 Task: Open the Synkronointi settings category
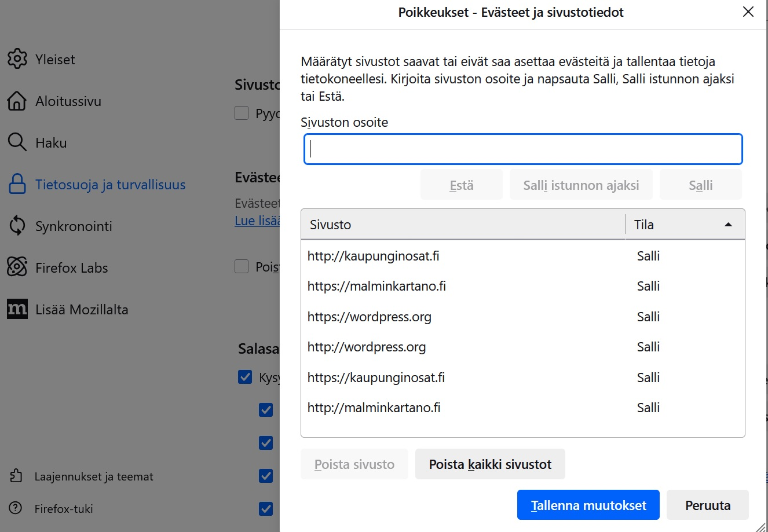click(74, 226)
